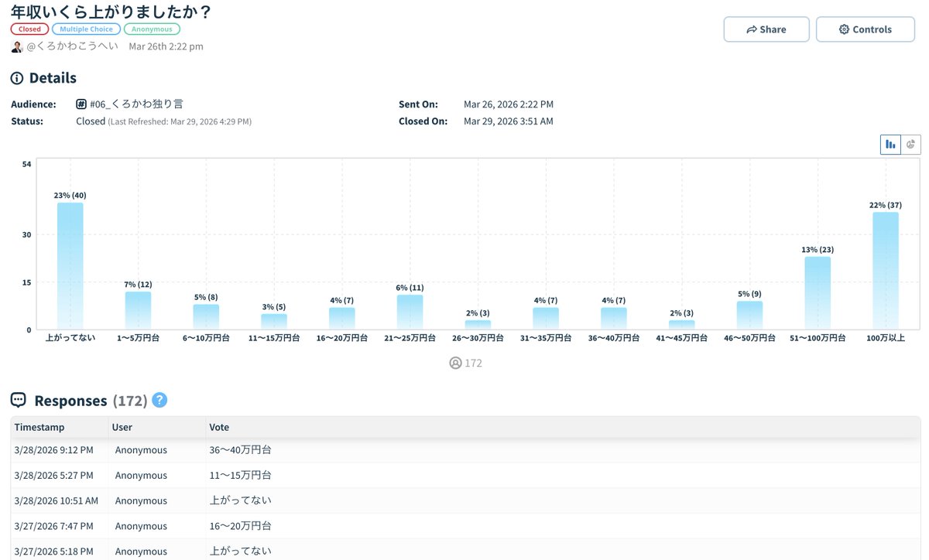This screenshot has width=929, height=560.
Task: Click the 6〜10万円台 bar
Action: click(206, 316)
